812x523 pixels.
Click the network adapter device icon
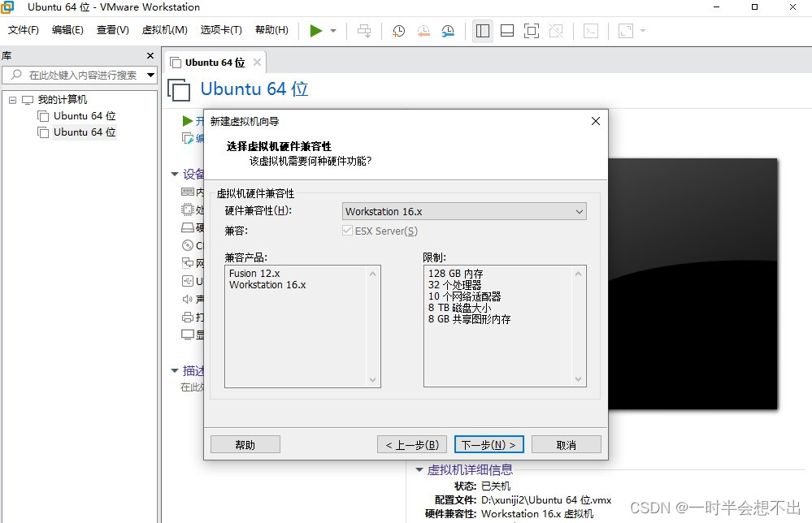188,263
